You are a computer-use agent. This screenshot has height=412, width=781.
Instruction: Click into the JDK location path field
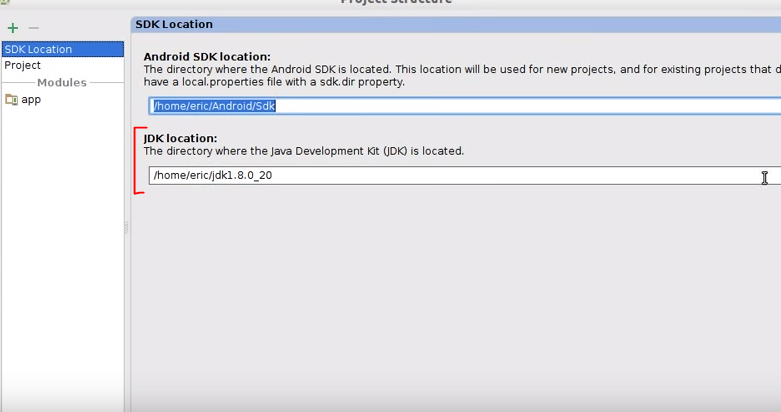pyautogui.click(x=464, y=175)
